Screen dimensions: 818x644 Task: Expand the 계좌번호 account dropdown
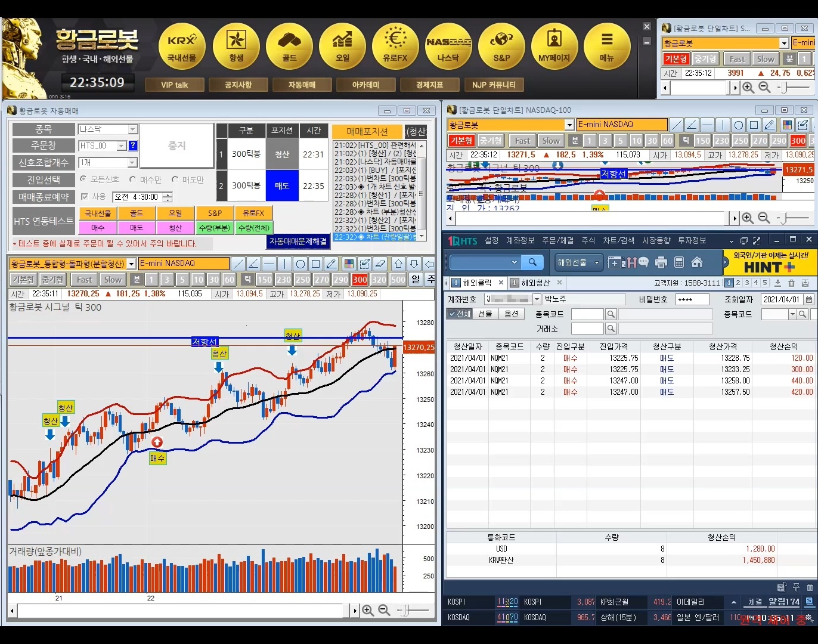pyautogui.click(x=537, y=299)
